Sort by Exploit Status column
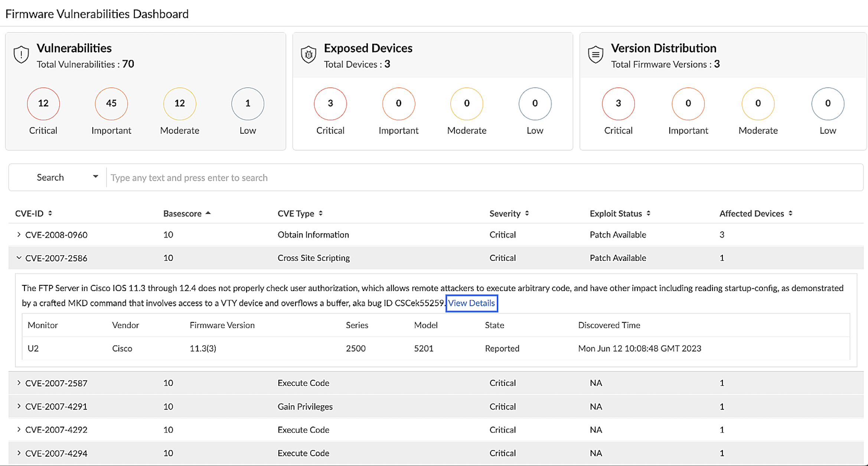 coord(649,213)
